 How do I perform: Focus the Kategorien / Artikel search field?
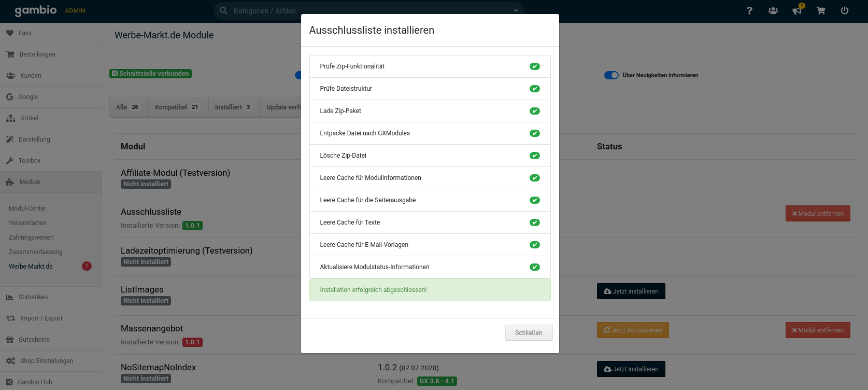(368, 10)
